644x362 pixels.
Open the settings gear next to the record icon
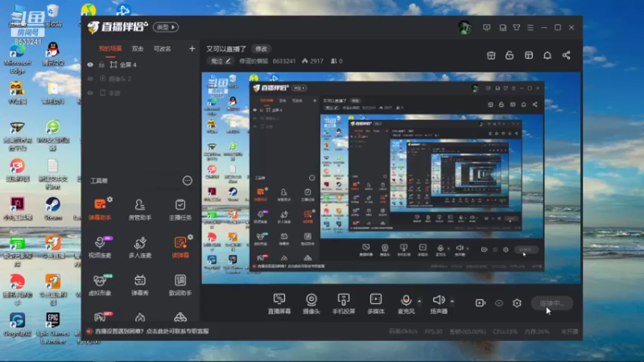517,303
